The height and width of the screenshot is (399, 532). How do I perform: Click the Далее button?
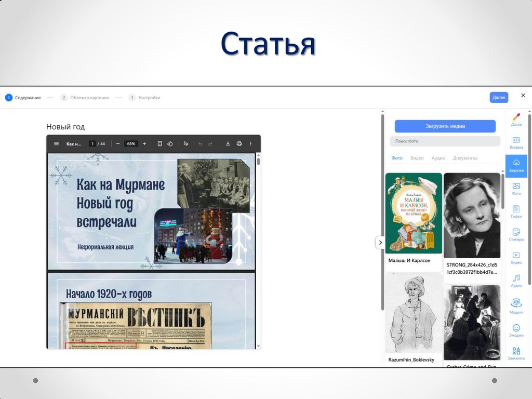click(499, 97)
